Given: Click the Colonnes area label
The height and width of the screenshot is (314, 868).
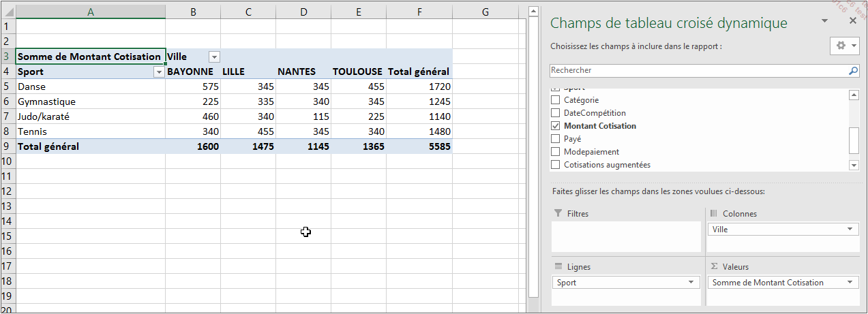Looking at the screenshot, I should (x=740, y=214).
